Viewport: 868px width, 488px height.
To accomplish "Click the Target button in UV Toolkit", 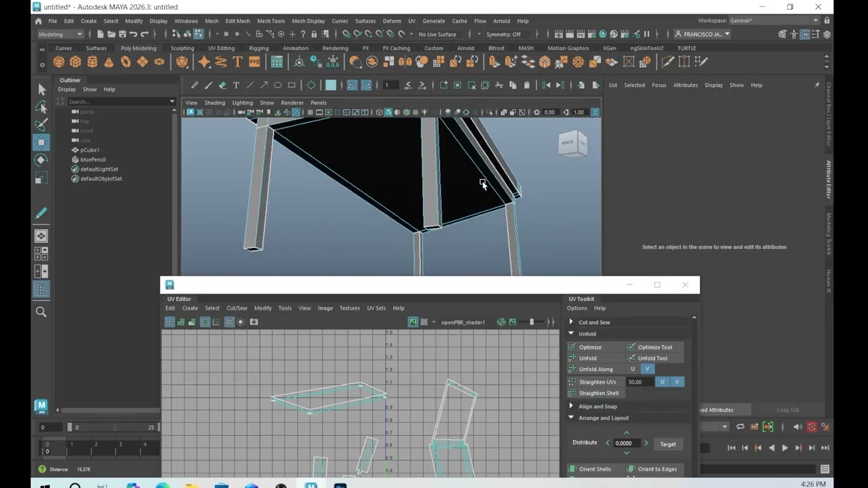I will point(668,444).
